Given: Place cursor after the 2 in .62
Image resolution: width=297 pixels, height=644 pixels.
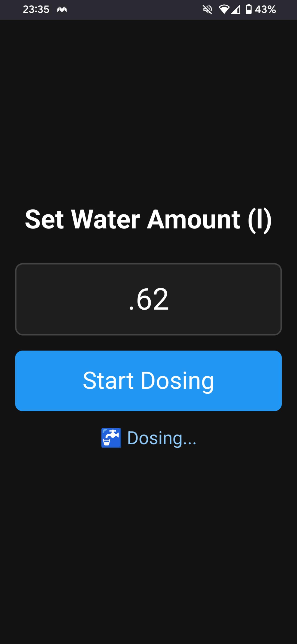Looking at the screenshot, I should [169, 299].
